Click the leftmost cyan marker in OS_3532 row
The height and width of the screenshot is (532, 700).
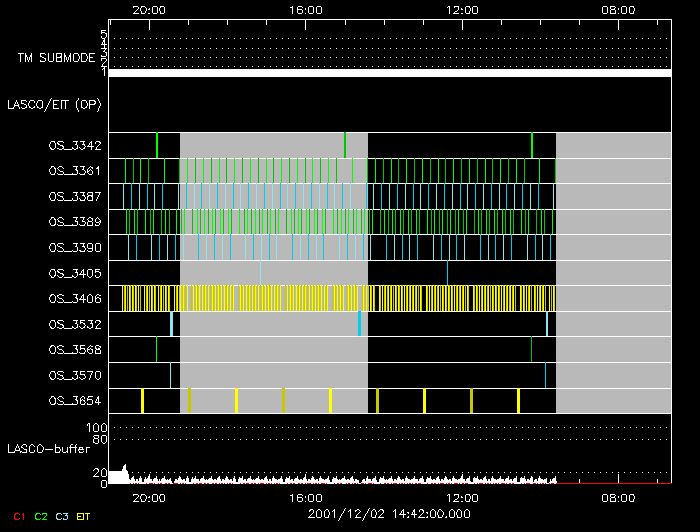(171, 323)
